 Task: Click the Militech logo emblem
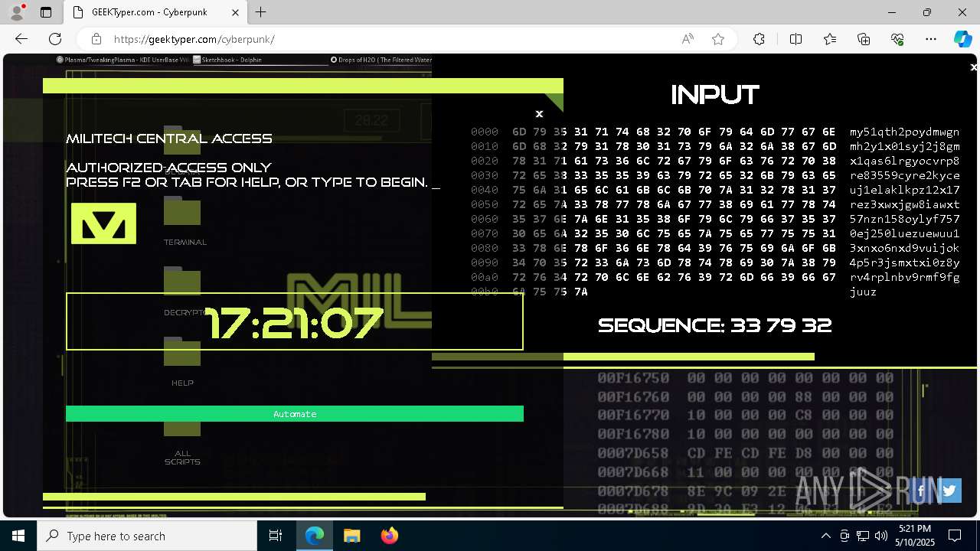(103, 223)
